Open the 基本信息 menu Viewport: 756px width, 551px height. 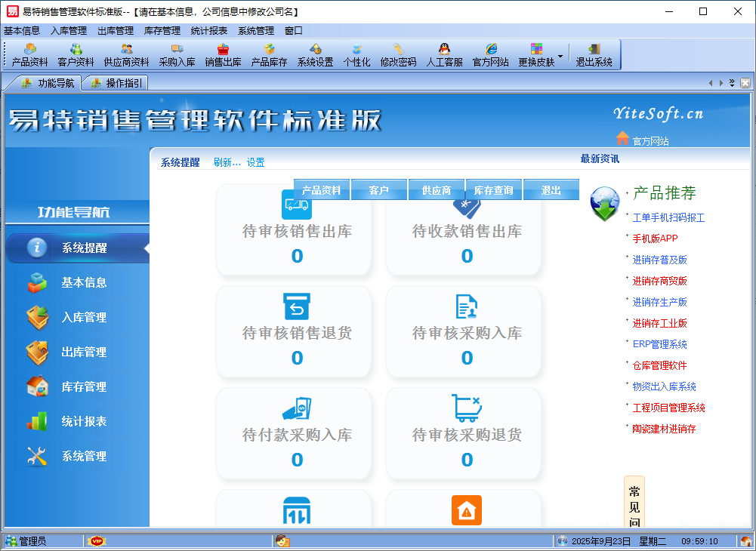coord(22,31)
